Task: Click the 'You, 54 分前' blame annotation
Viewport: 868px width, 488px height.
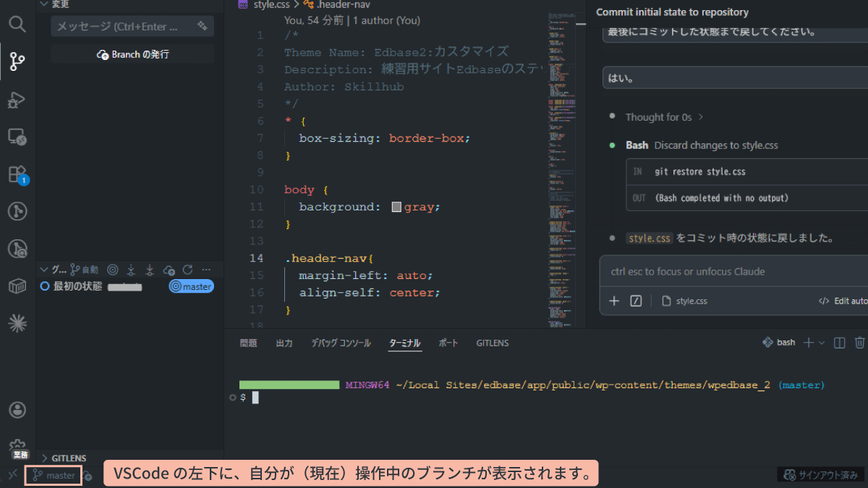Action: pos(352,21)
